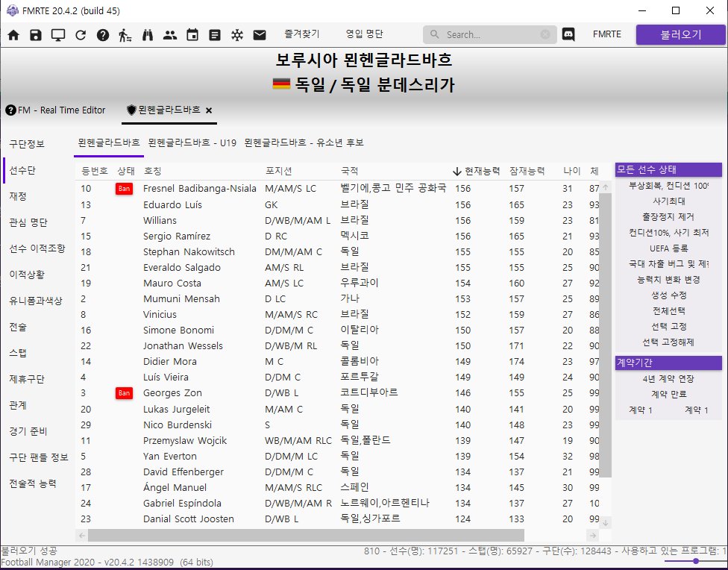Open the help question mark icon
Viewport: 728px width, 570px height.
[103, 35]
